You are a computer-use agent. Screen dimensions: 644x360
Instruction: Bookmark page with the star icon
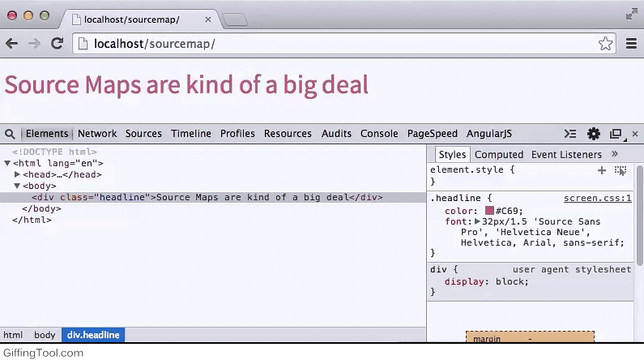coord(606,44)
